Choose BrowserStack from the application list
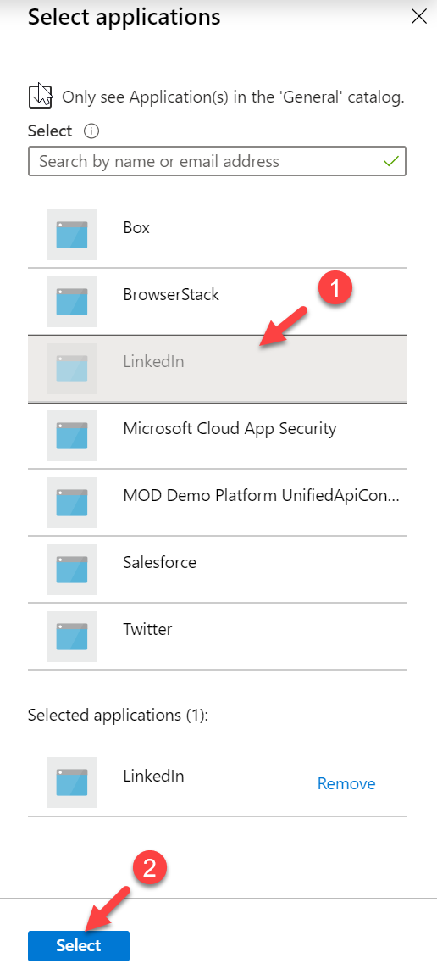 pyautogui.click(x=218, y=301)
